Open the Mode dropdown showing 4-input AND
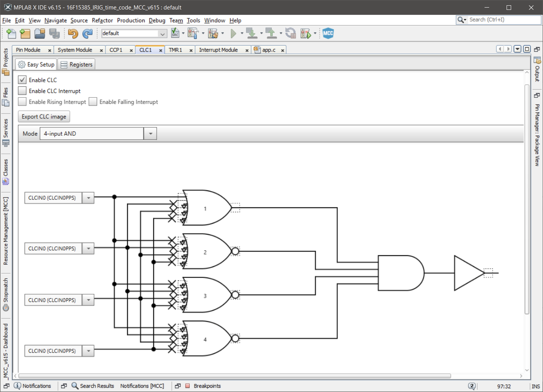This screenshot has height=392, width=543. click(150, 134)
